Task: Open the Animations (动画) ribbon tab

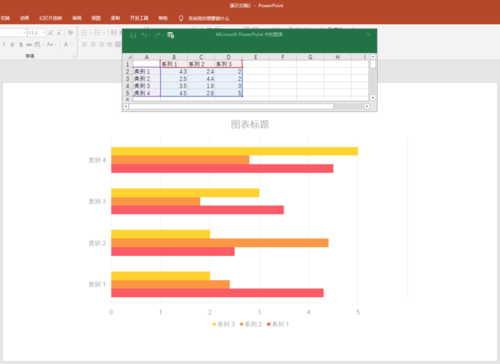Action: 24,18
